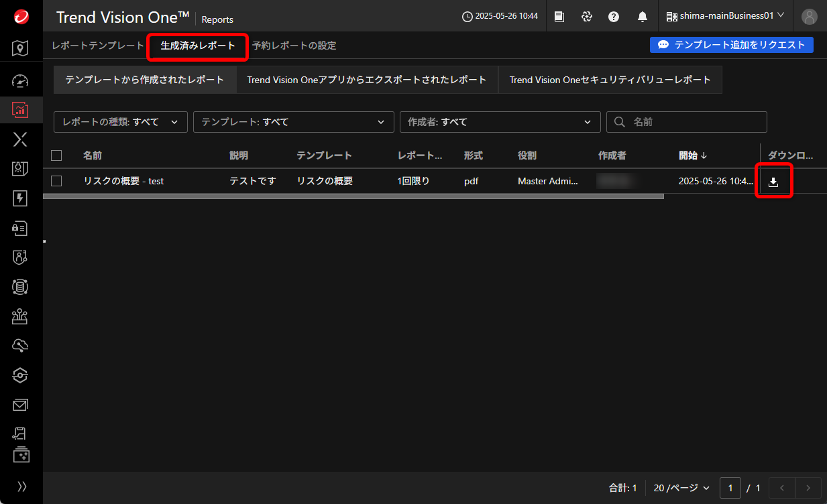Click the Trend Micro red logo
This screenshot has height=504, width=827.
(21, 16)
